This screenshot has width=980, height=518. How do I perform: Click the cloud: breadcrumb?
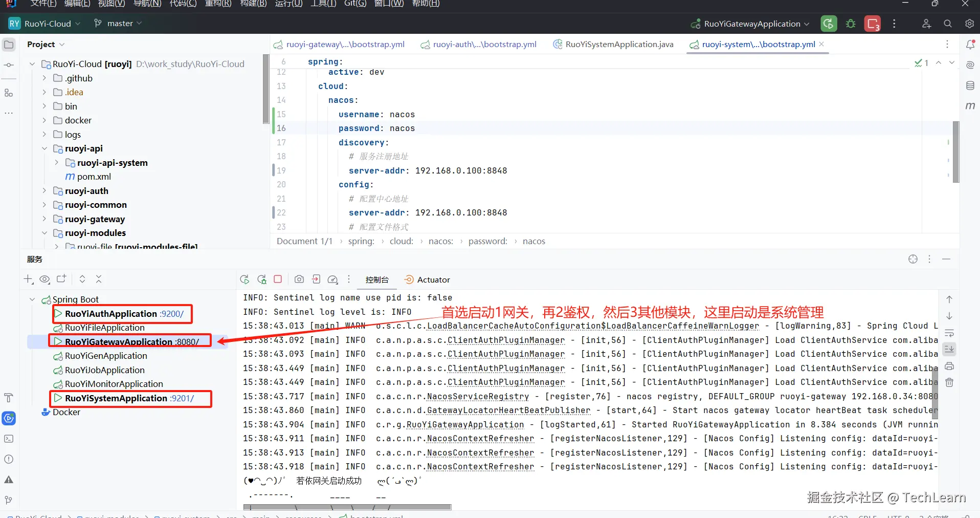401,241
